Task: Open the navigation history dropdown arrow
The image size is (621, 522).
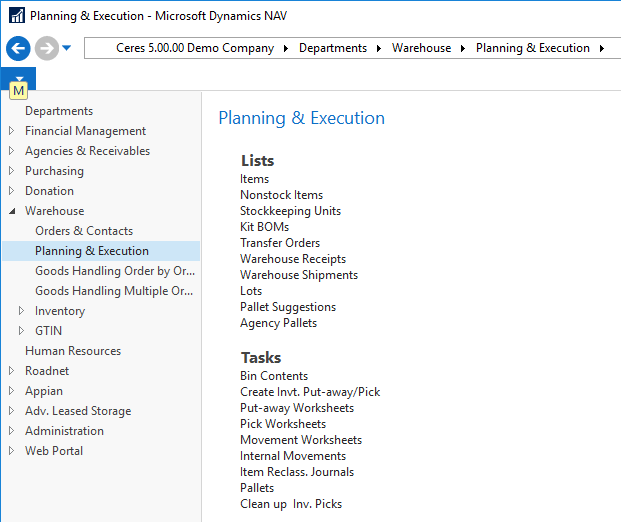Action: tap(67, 48)
